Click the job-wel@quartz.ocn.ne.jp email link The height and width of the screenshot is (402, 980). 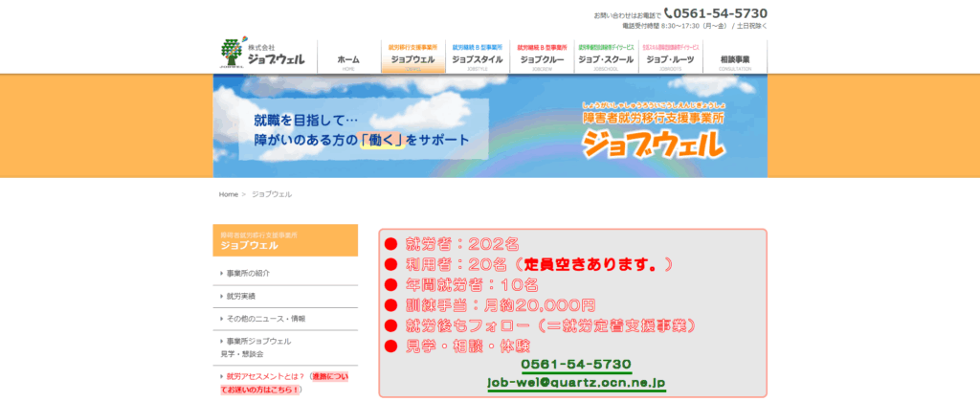click(x=576, y=383)
